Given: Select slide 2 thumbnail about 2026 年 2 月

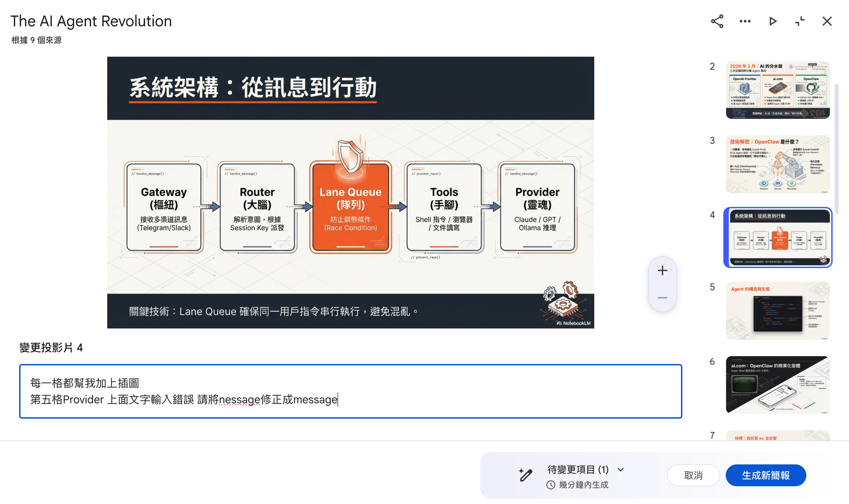Looking at the screenshot, I should point(778,90).
